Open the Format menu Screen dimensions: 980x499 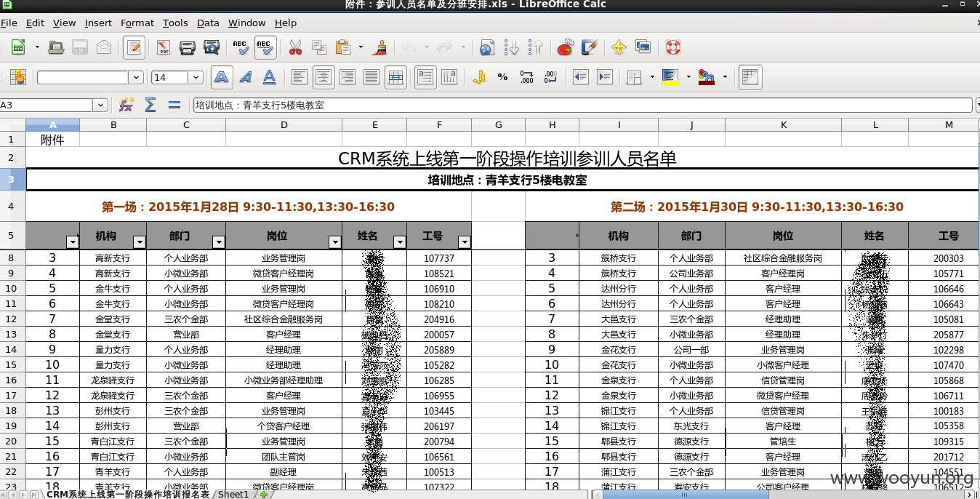[x=137, y=23]
